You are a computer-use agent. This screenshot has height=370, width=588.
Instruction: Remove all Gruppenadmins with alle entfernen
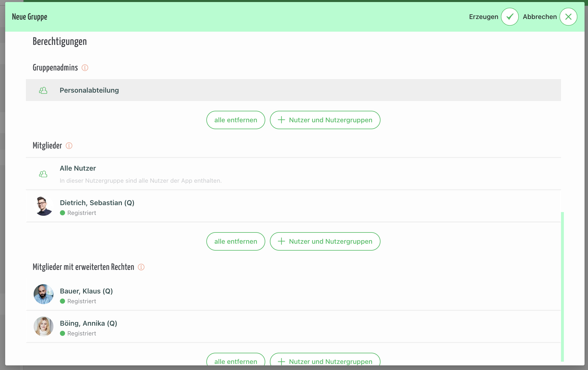click(236, 120)
